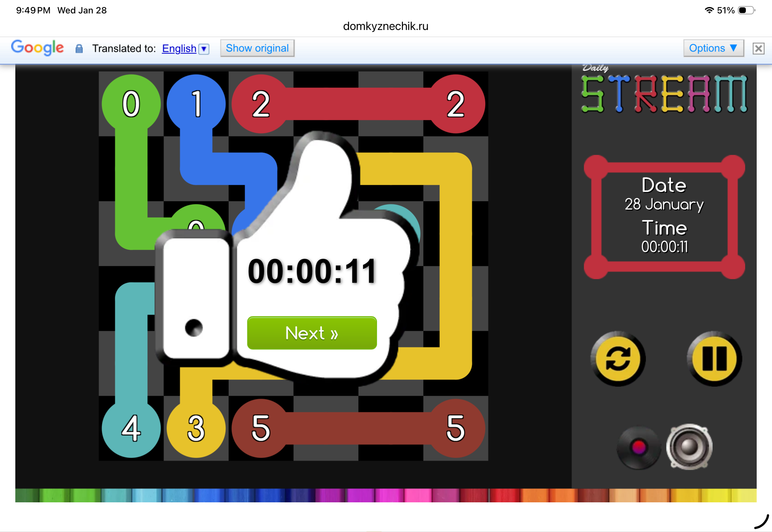This screenshot has height=532, width=772.
Task: Tap the yellow circle numbered 3
Action: point(196,428)
